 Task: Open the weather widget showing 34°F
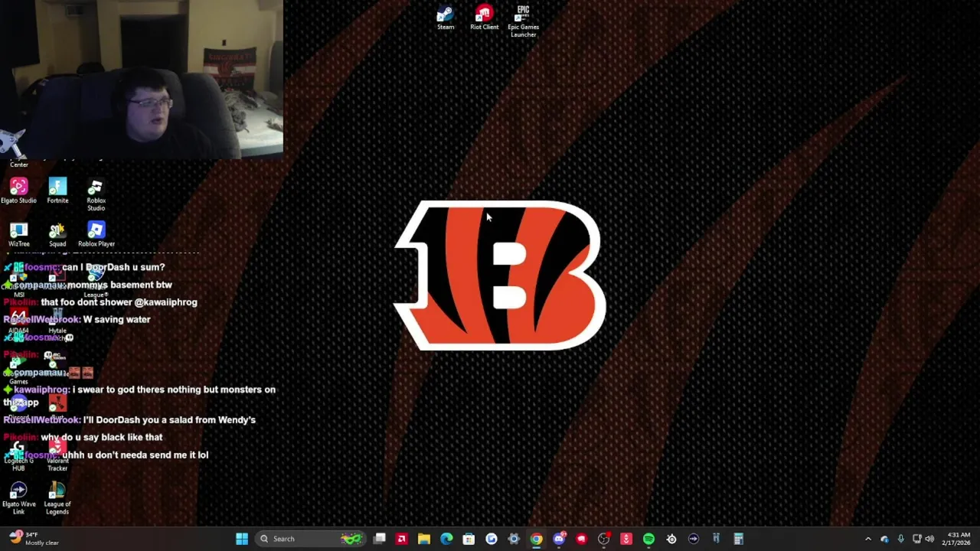pyautogui.click(x=32, y=539)
